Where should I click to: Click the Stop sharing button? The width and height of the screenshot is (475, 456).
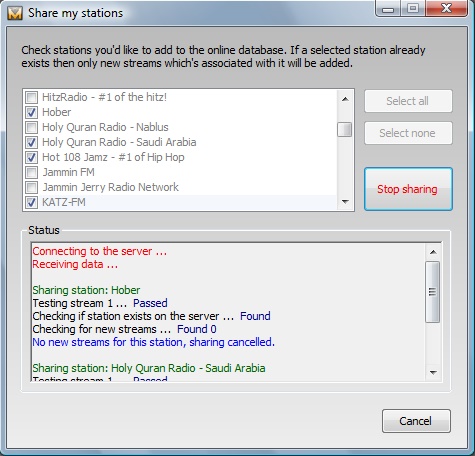coord(408,189)
